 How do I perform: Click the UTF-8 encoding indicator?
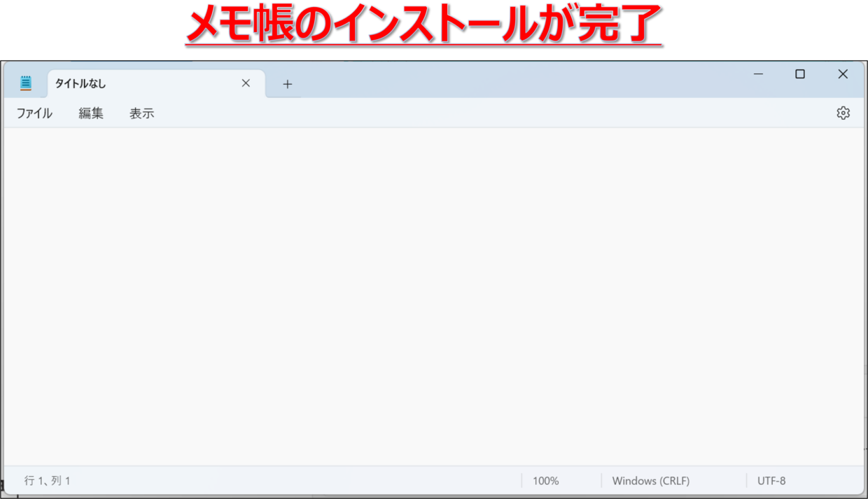(771, 481)
